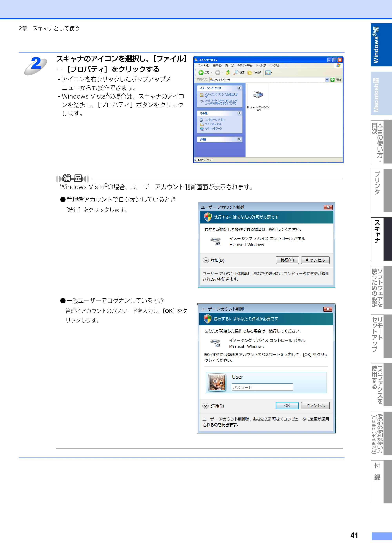Viewport: 392px width, 555px height.
Task: Expand the address bar dropdown
Action: pos(327,80)
